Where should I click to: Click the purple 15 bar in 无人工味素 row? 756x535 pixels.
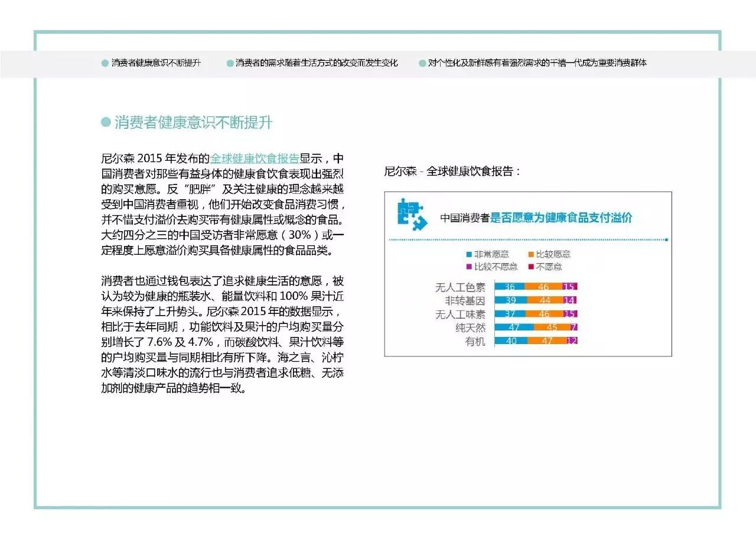click(x=571, y=313)
